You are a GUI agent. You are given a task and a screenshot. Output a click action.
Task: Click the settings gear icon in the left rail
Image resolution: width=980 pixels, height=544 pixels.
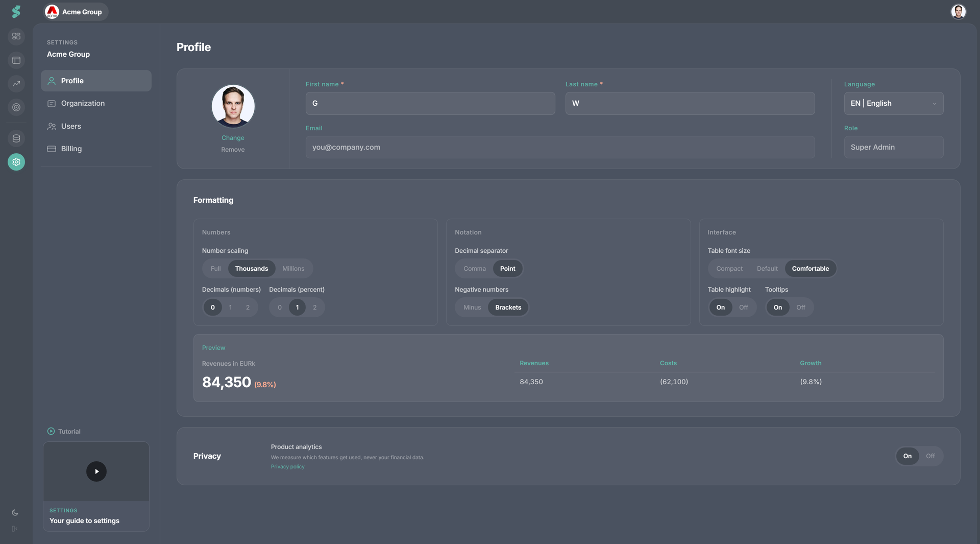[x=16, y=162]
